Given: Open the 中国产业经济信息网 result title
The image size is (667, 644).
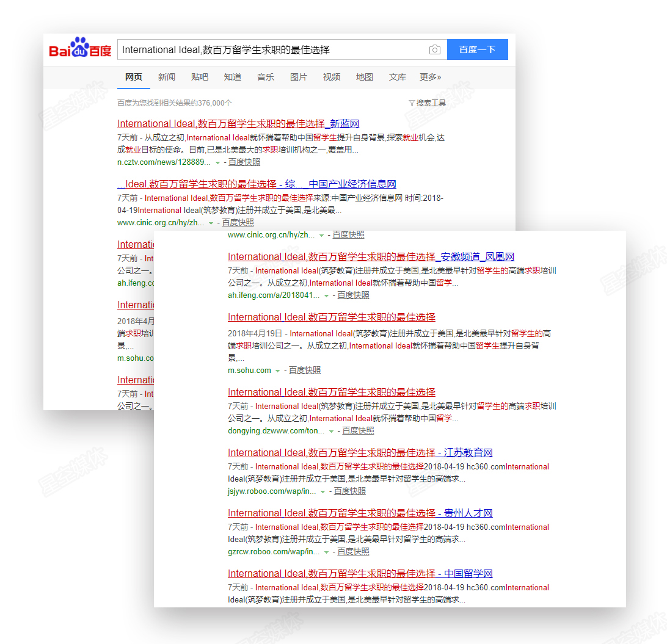Looking at the screenshot, I should [257, 184].
